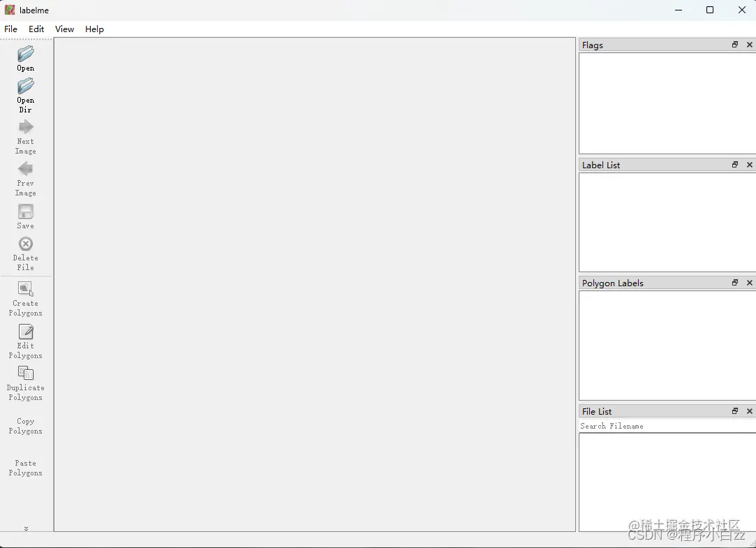Viewport: 756px width, 548px height.
Task: Click the Save floppy disk icon
Action: pyautogui.click(x=26, y=212)
